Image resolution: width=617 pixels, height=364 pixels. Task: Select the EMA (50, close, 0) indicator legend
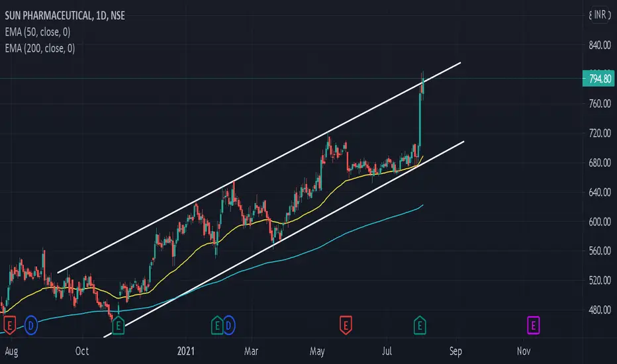(38, 32)
